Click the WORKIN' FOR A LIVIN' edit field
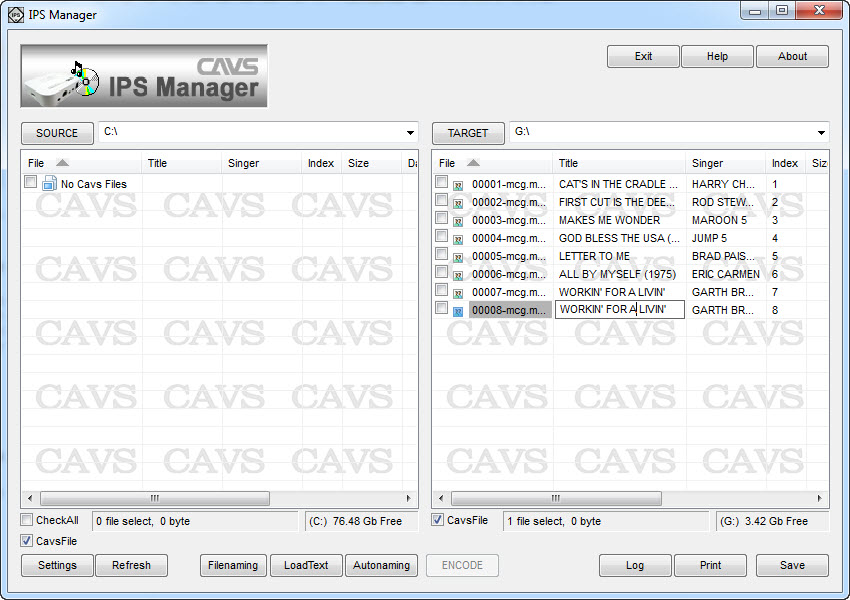The image size is (850, 600). (x=619, y=310)
